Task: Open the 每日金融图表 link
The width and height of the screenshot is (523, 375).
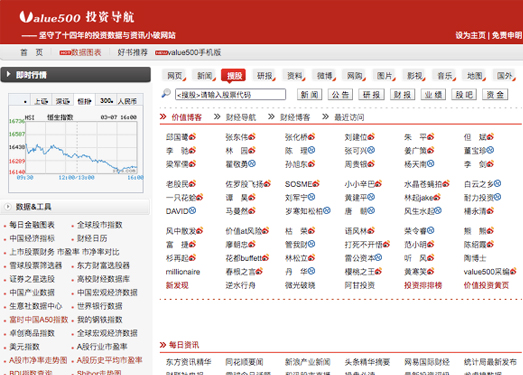Action: coord(32,225)
